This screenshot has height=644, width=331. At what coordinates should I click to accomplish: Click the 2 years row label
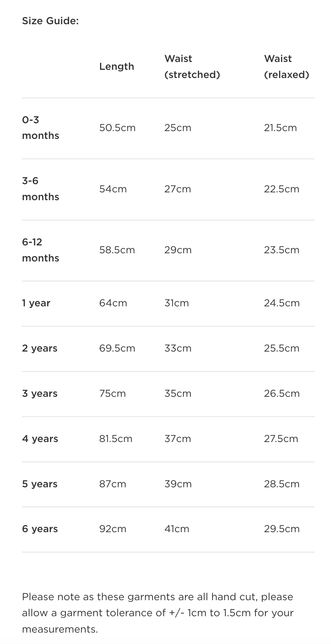[x=40, y=348]
